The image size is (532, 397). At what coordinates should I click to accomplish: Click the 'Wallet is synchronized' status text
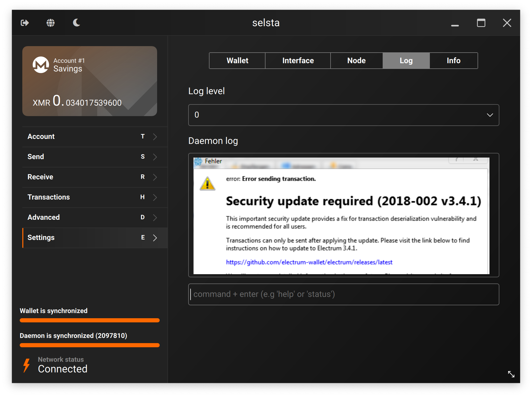pos(54,311)
